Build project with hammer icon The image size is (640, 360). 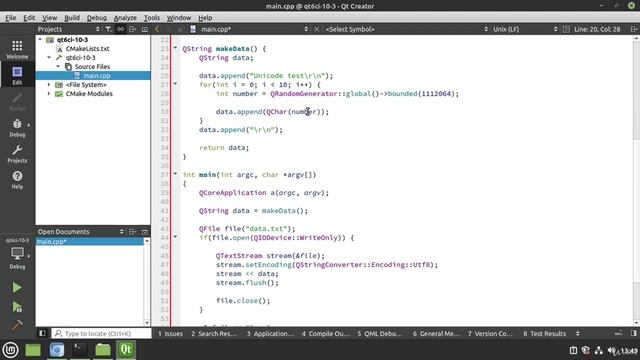pyautogui.click(x=17, y=325)
